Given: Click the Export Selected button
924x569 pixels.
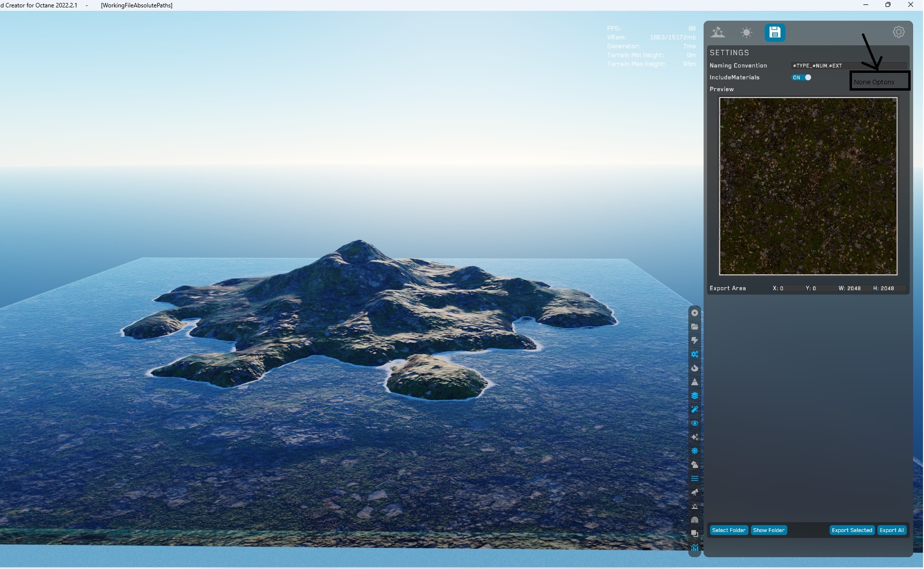Looking at the screenshot, I should (x=852, y=530).
